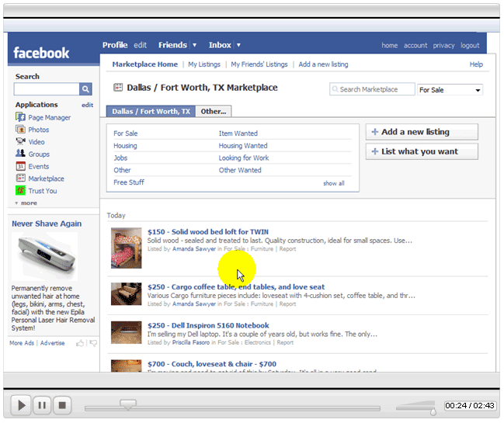Viewport: 504px width, 423px height.
Task: Browse the Jobs category
Action: coord(120,158)
